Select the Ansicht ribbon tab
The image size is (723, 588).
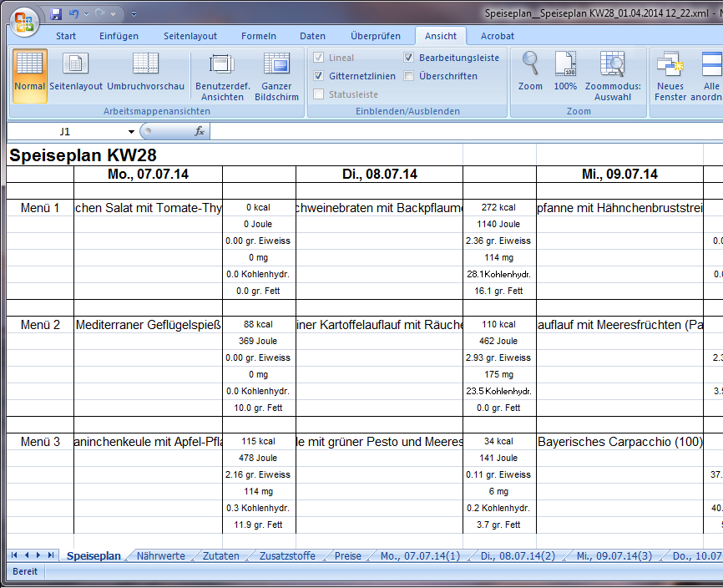pyautogui.click(x=441, y=36)
